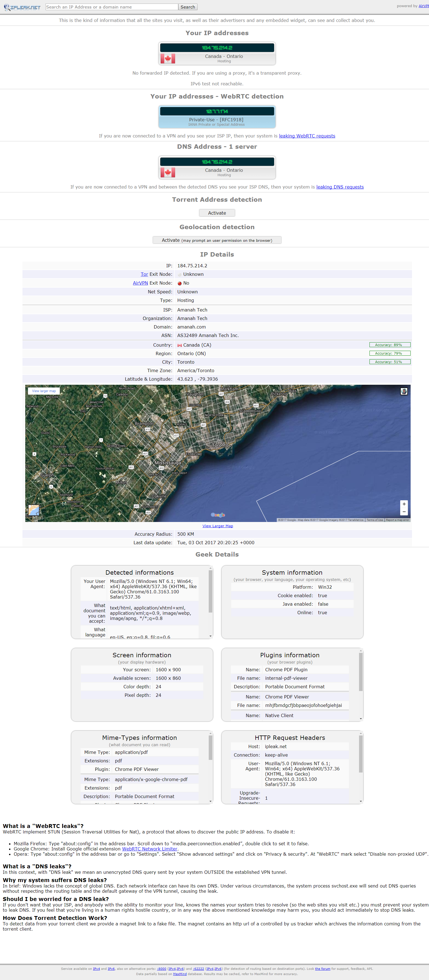Click ASN value 'AS32489 Amanah Tech Inc.'
Viewport: 429px width, 980px height.
tap(208, 336)
